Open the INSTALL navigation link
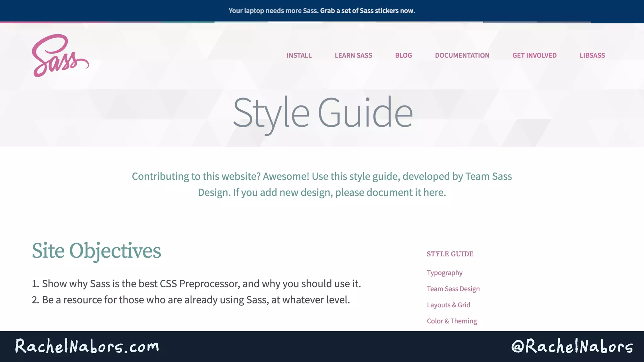644x362 pixels. click(x=299, y=55)
